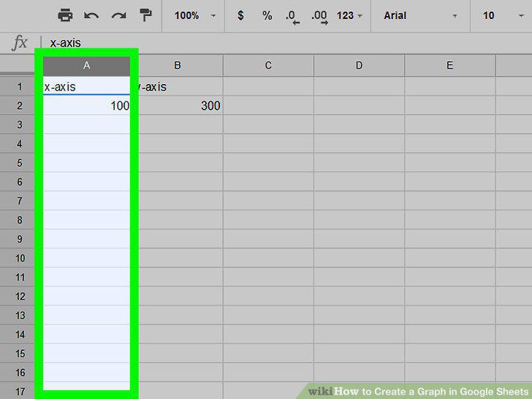
Task: Increase decimal places (.00 icon)
Action: point(319,17)
